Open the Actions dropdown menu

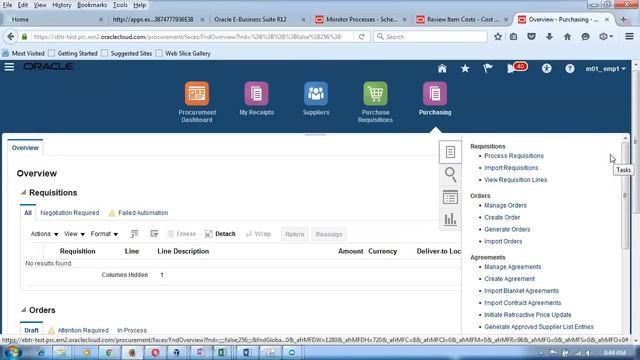[x=44, y=234]
